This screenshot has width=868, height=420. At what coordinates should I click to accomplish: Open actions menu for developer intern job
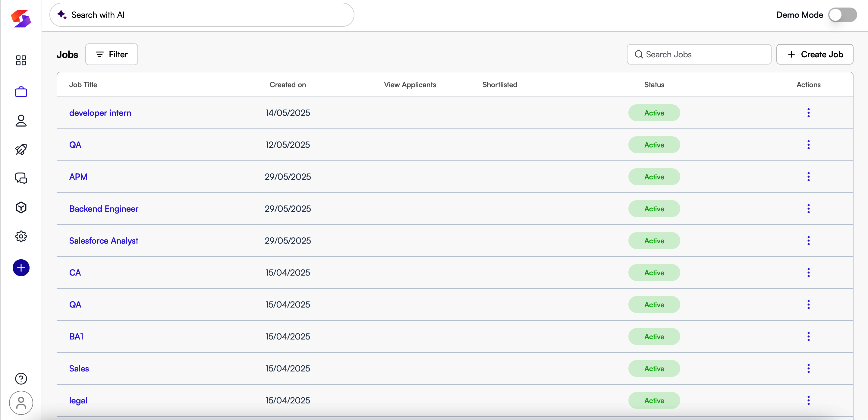pyautogui.click(x=808, y=113)
